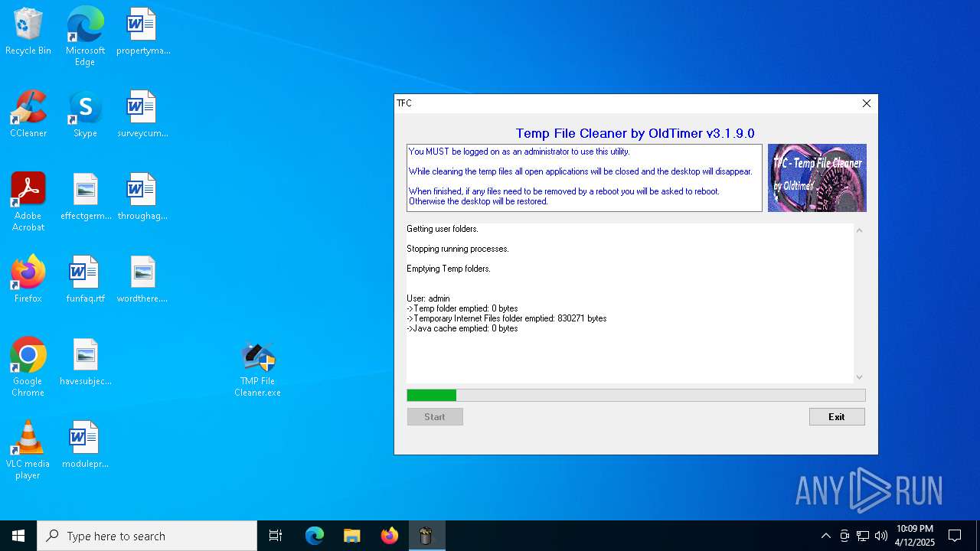The height and width of the screenshot is (551, 980).
Task: Open the Recycle Bin desktop icon
Action: click(x=28, y=31)
